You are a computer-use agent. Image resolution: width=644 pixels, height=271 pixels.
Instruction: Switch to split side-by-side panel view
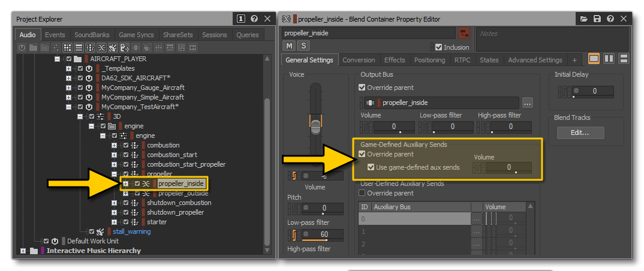(x=609, y=59)
